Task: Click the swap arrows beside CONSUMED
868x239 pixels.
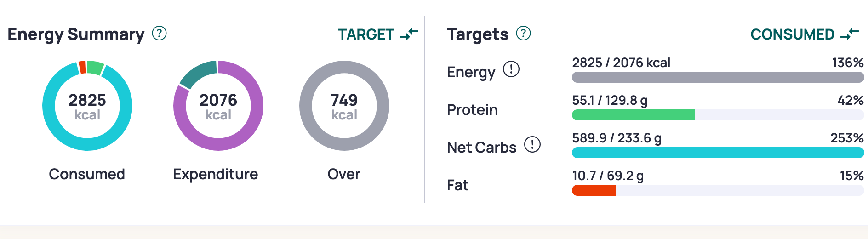Action: pyautogui.click(x=849, y=34)
